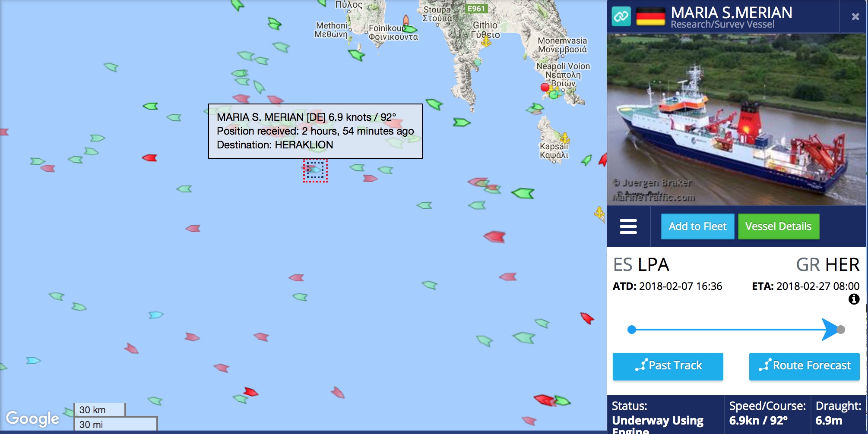Show the Route Forecast
Viewport: 868px width, 434px height.
(x=804, y=366)
